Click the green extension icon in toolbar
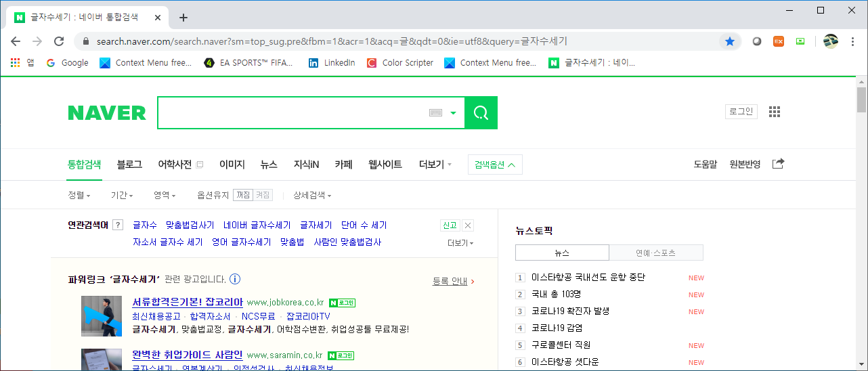This screenshot has height=371, width=868. (800, 41)
